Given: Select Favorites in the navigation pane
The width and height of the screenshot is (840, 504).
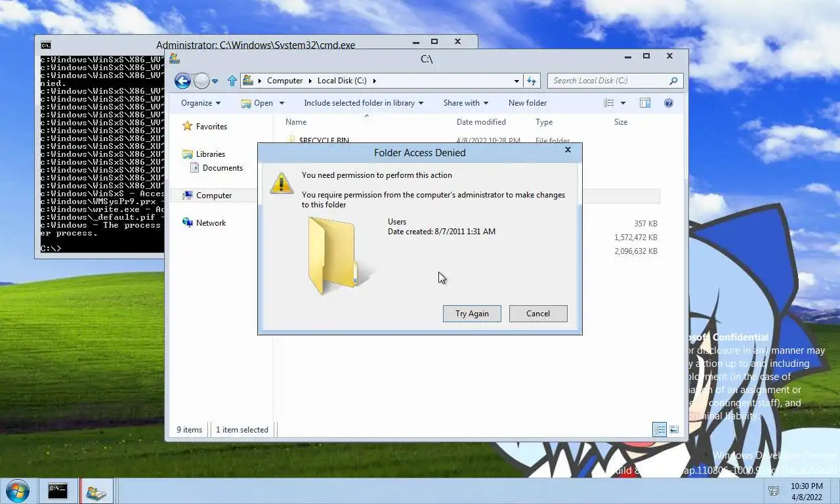Looking at the screenshot, I should tap(211, 127).
